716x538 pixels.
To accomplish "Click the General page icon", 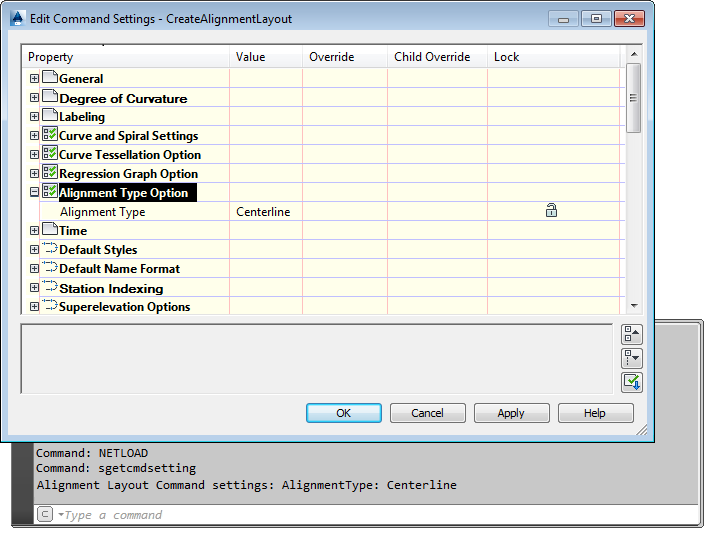I will pyautogui.click(x=50, y=77).
